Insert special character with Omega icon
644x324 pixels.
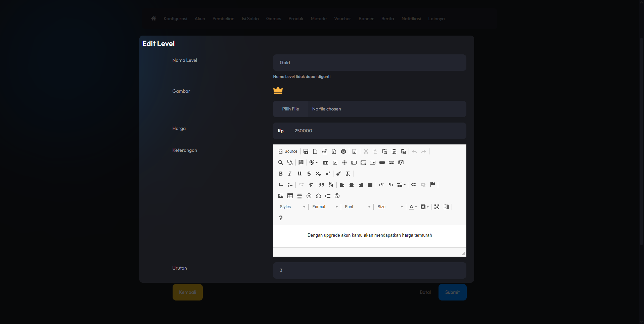[318, 196]
